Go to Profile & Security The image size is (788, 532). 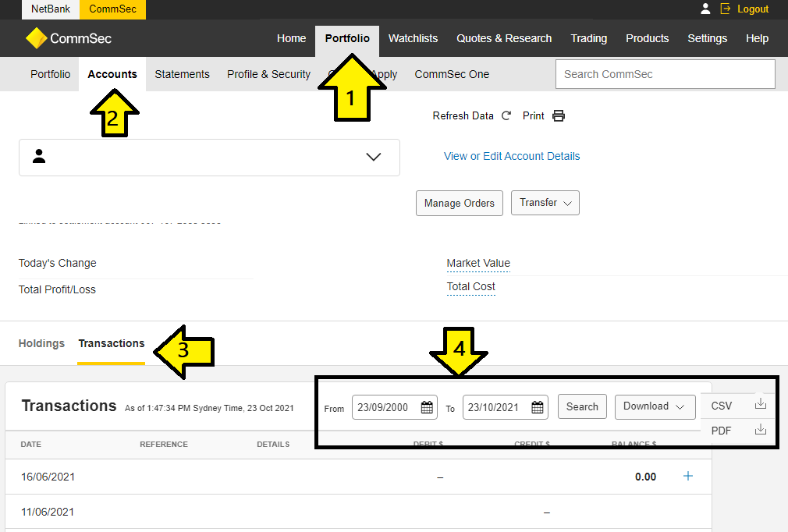click(x=269, y=74)
